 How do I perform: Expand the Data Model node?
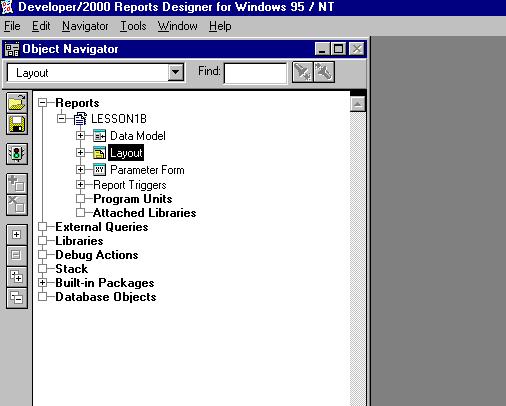tap(80, 136)
